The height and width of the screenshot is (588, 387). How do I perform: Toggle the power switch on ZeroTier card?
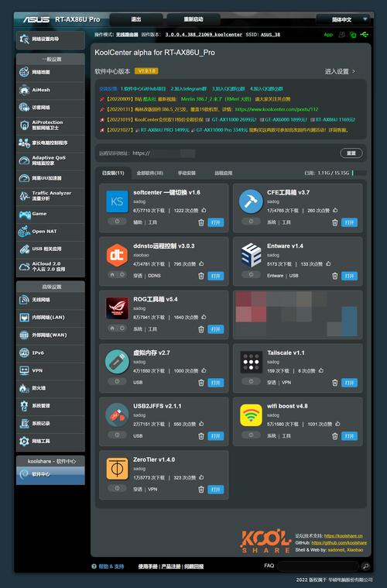pos(117,488)
